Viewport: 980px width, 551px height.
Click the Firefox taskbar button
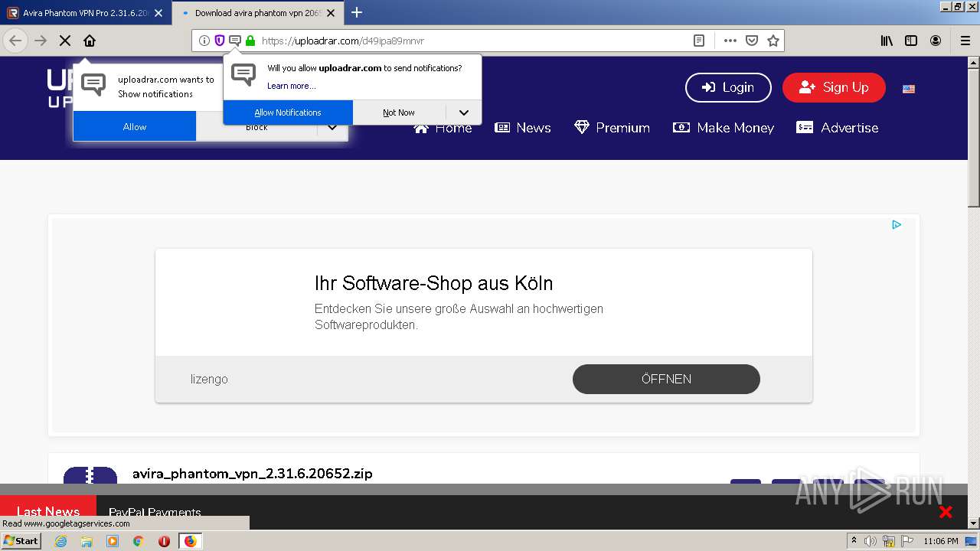pos(190,541)
